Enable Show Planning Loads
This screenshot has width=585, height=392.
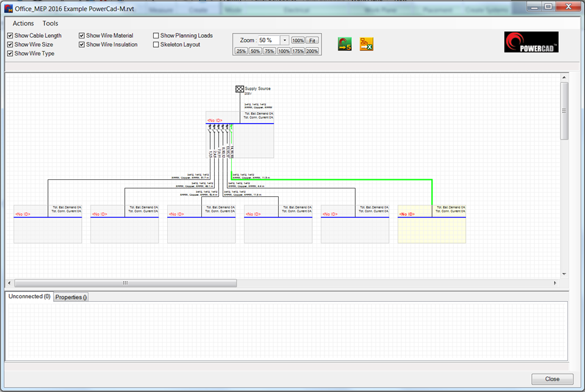pyautogui.click(x=156, y=35)
